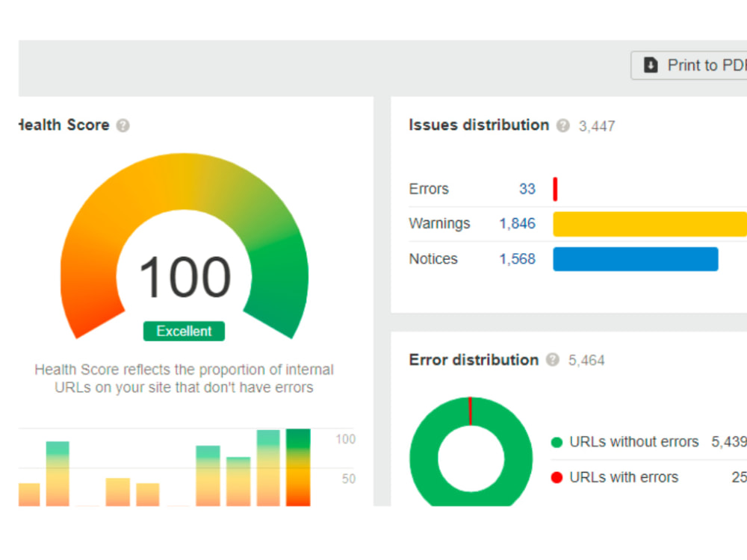Screen dimensions: 747x560
Task: Open the Issues distribution help icon
Action: [563, 125]
